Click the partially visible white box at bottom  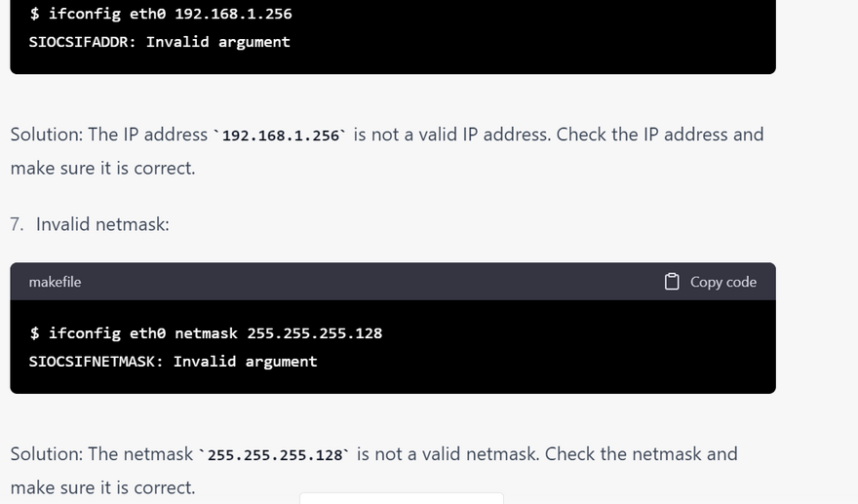coord(401,498)
